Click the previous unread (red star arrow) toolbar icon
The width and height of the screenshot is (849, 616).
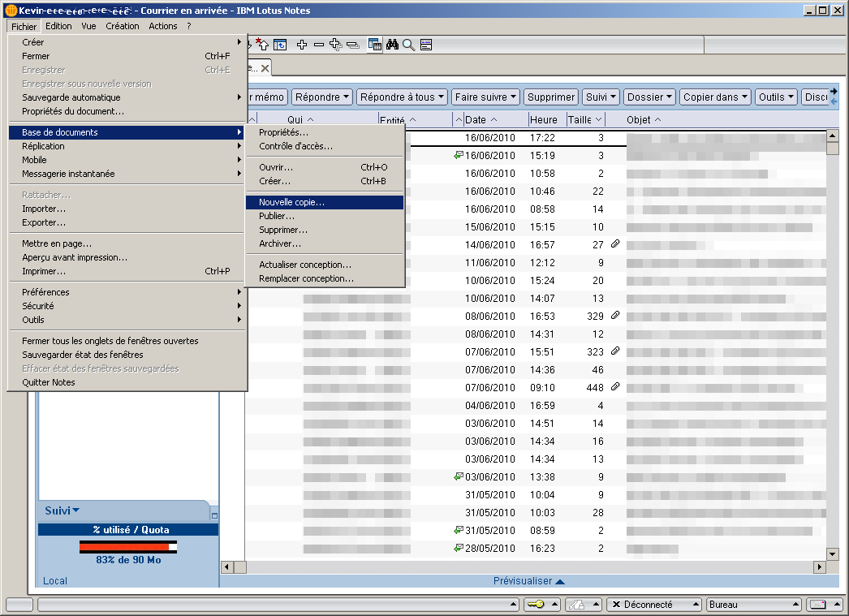pos(262,45)
